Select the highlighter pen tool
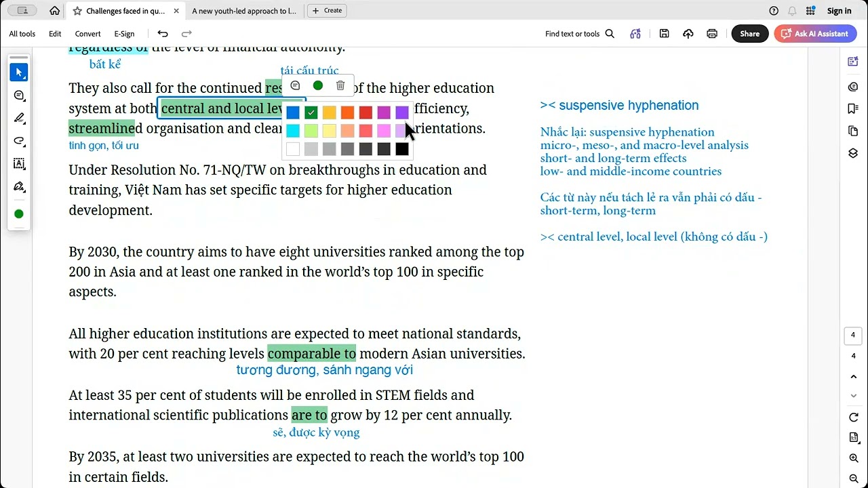Screen dimensions: 868x488 click(19, 118)
